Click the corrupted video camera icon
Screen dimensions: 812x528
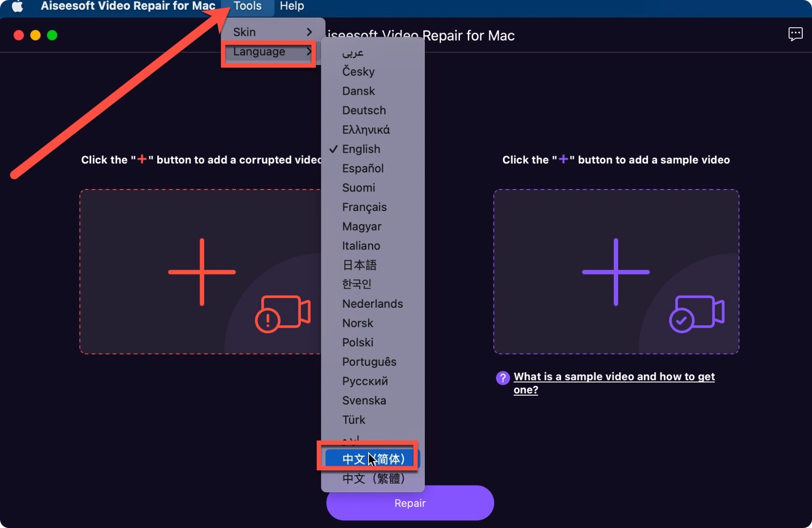[283, 314]
